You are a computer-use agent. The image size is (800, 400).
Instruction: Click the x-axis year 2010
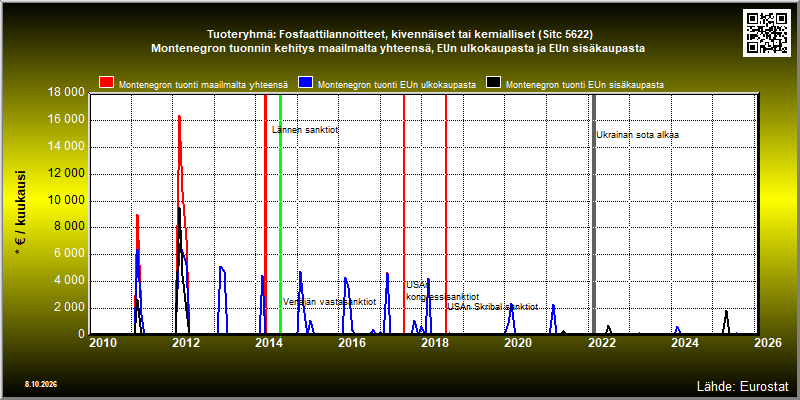click(x=103, y=343)
